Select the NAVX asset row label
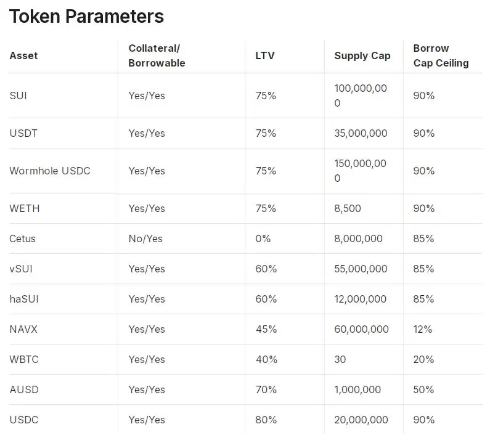 [23, 329]
